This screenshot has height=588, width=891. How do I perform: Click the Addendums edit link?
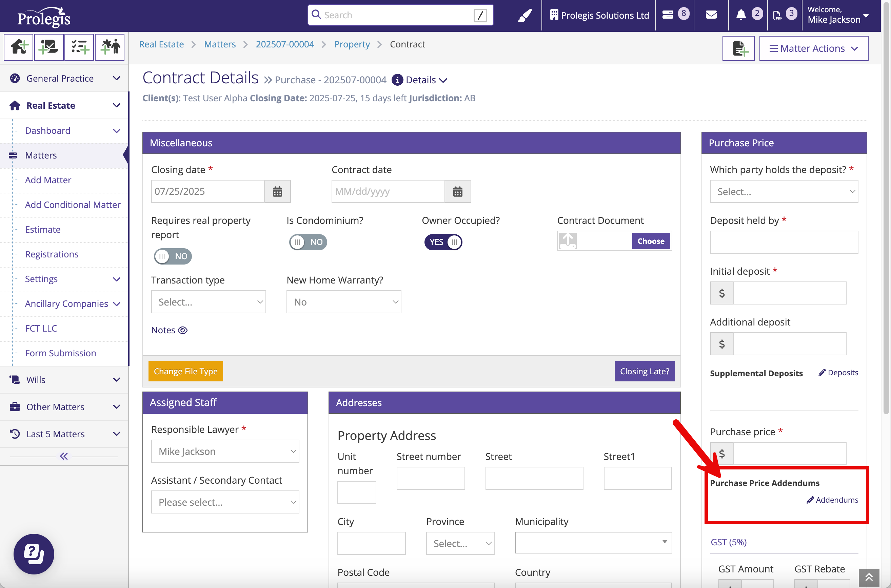[x=832, y=500]
